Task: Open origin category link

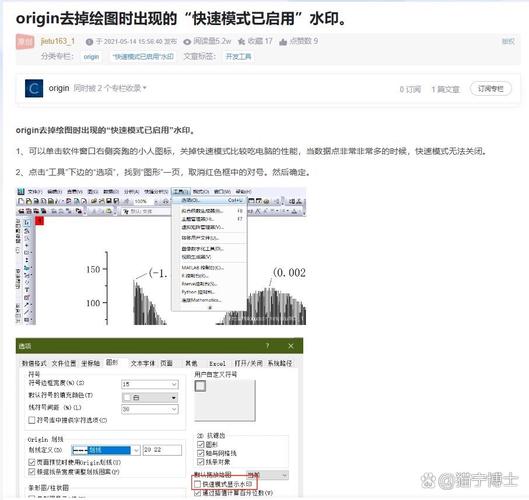Action: [91, 57]
